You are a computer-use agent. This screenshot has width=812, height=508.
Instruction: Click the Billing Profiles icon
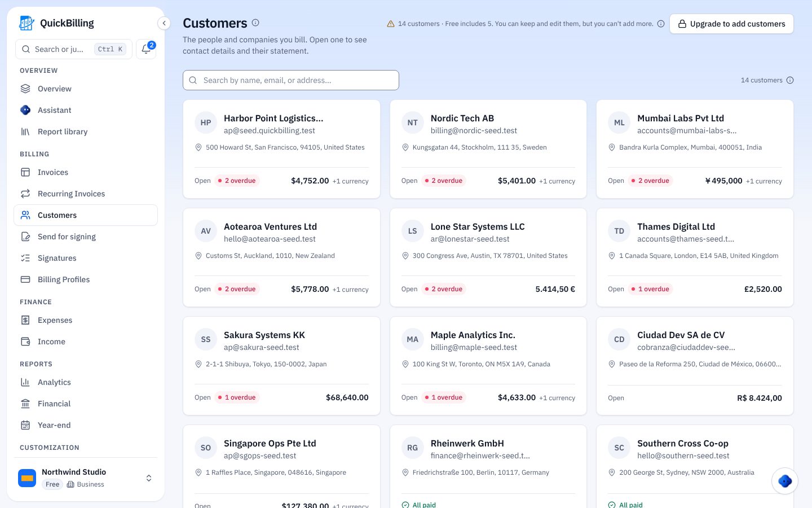pos(25,279)
